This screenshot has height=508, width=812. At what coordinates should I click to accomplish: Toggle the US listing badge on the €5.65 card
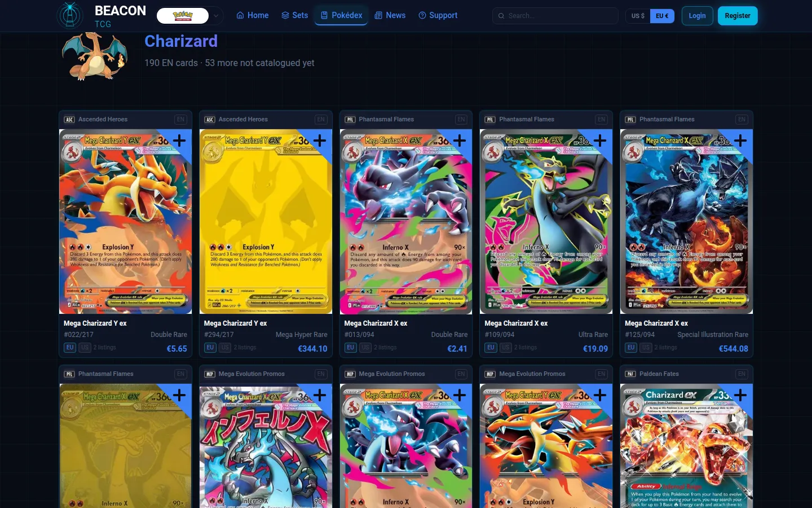tap(85, 348)
